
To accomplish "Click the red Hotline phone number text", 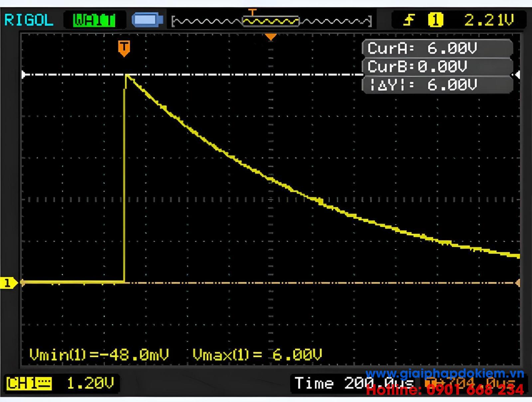I will coord(445,390).
